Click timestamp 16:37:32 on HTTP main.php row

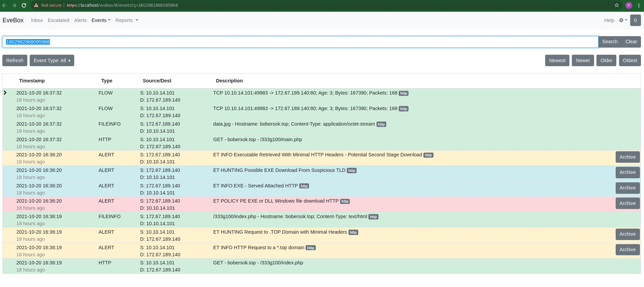click(39, 139)
